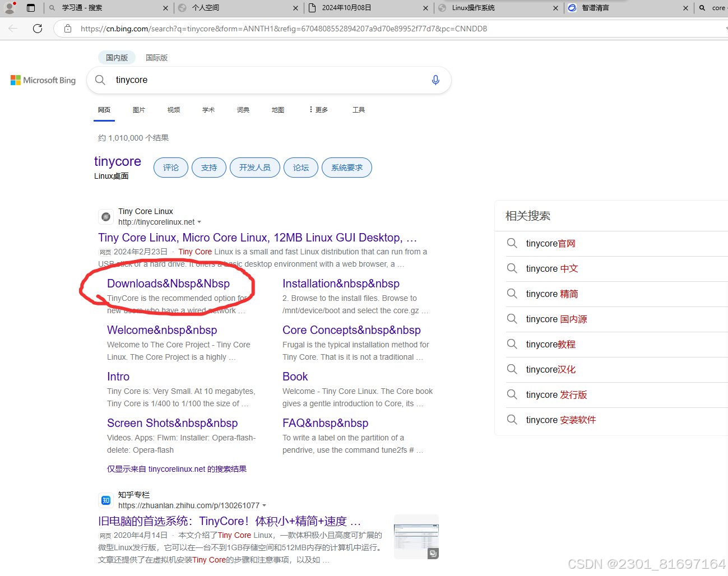Click the Tiny Core Linux site favicon

[106, 217]
